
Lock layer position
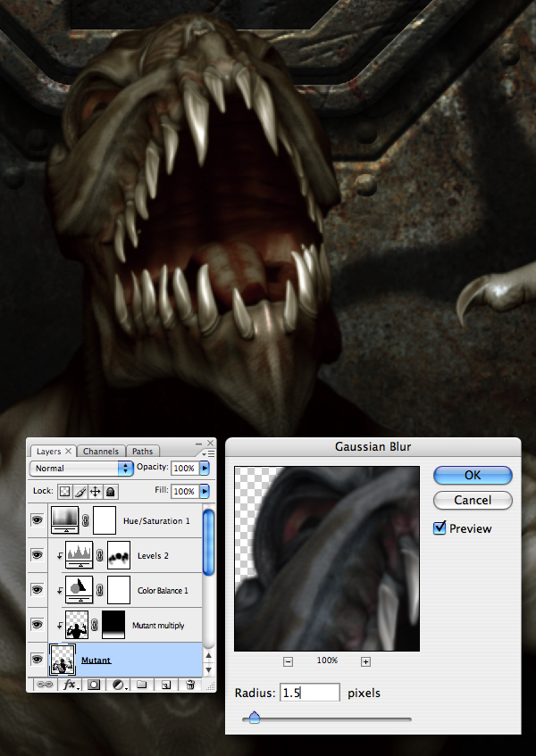(95, 491)
